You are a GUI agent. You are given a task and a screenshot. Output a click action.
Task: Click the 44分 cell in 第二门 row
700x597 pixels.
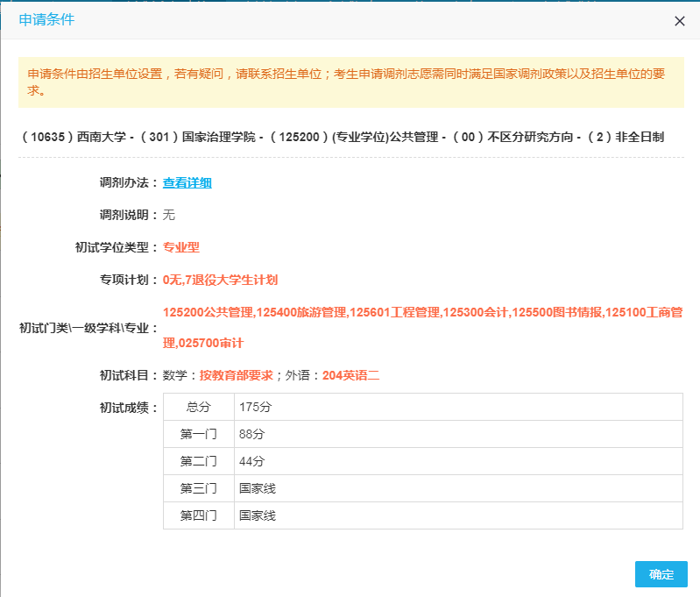click(x=251, y=461)
